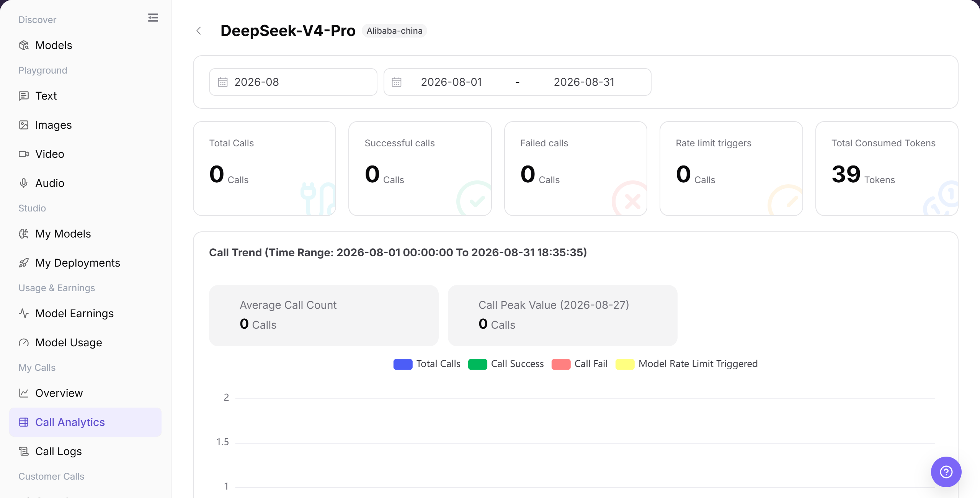Click the Model Earnings pulse icon
This screenshot has height=498, width=980.
tap(24, 313)
